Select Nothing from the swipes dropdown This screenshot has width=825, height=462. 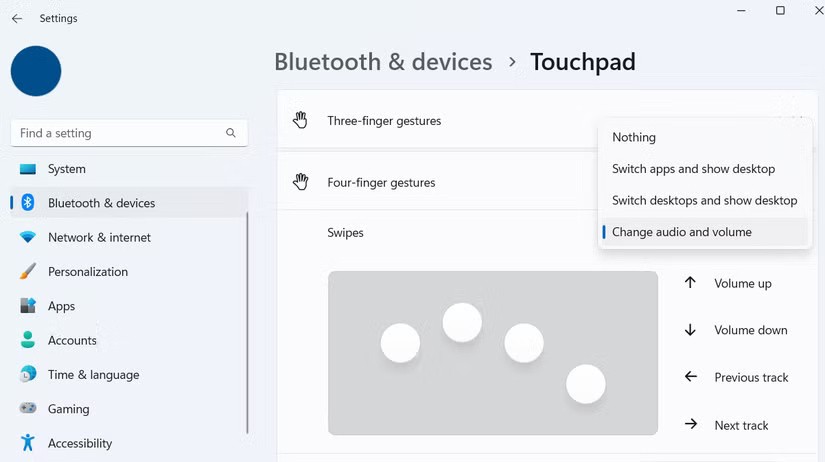(634, 137)
